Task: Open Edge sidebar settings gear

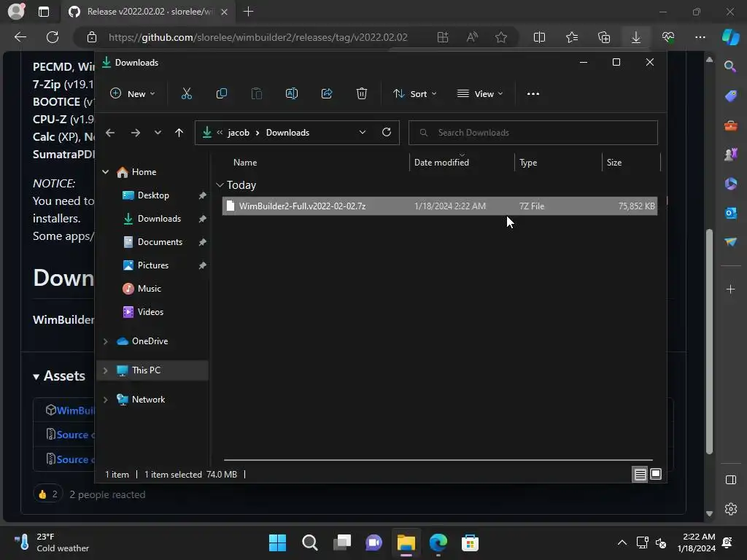Action: point(730,509)
